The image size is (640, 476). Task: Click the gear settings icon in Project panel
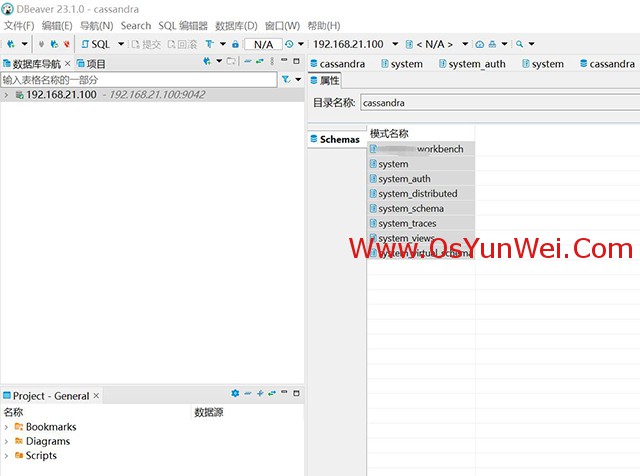tap(235, 393)
